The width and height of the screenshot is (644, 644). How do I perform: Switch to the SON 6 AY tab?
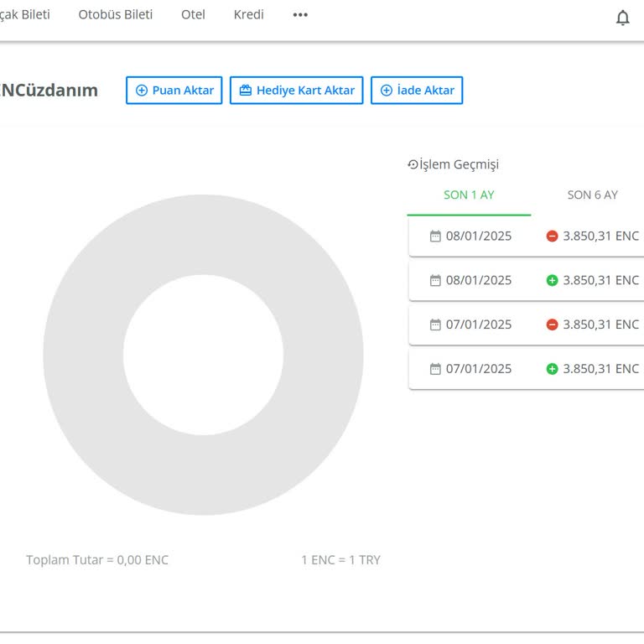point(592,195)
